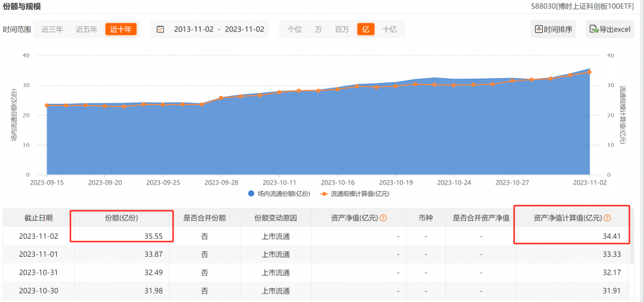644x302 pixels.
Task: Click the last orange data point on 2023-11-02
Action: pyautogui.click(x=589, y=72)
